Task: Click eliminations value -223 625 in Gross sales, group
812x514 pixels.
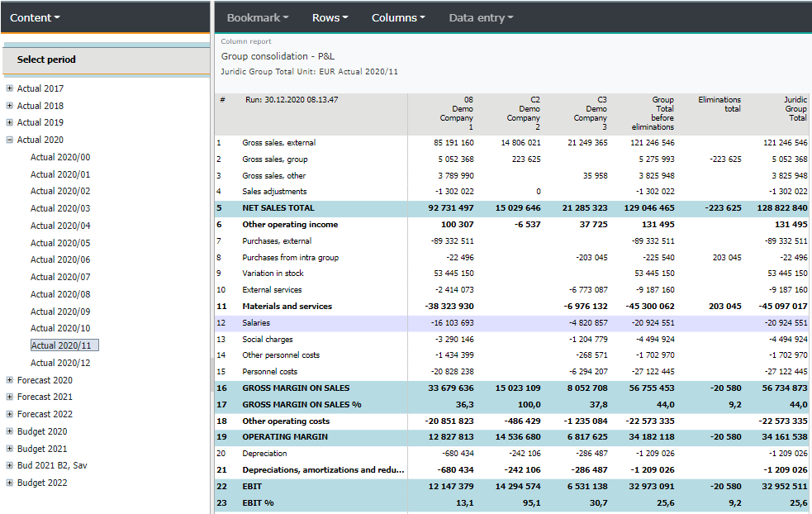Action: pyautogui.click(x=725, y=159)
